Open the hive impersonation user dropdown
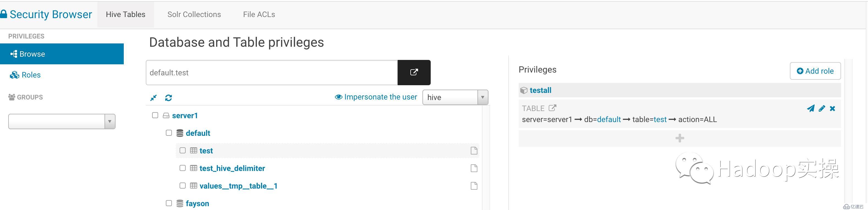868x210 pixels. (455, 97)
